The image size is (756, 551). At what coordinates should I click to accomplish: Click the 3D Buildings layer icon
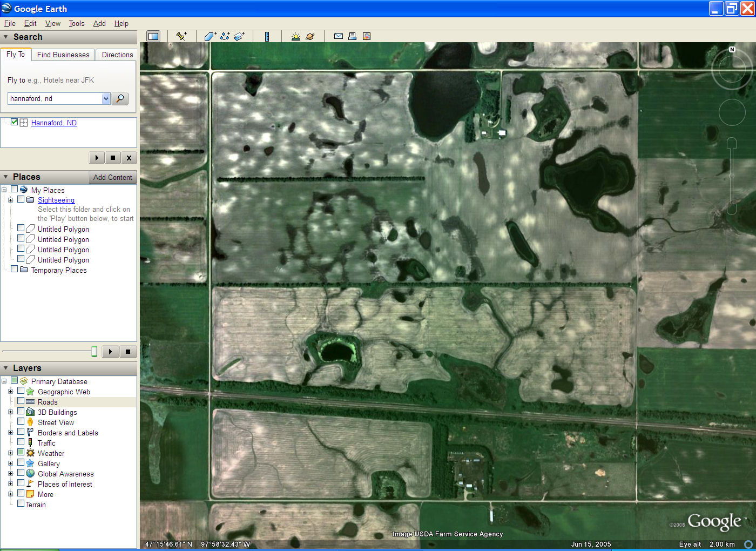(x=30, y=412)
